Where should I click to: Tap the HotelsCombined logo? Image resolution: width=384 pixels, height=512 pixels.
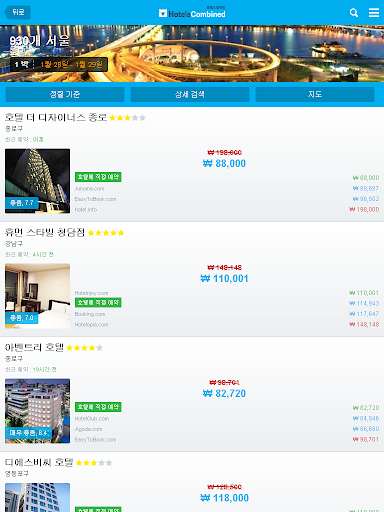click(192, 13)
